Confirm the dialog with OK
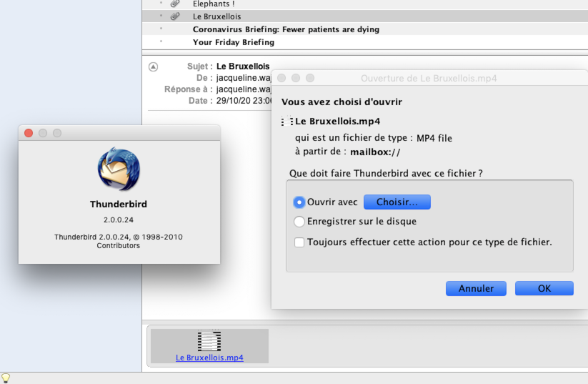The image size is (588, 384). [544, 288]
